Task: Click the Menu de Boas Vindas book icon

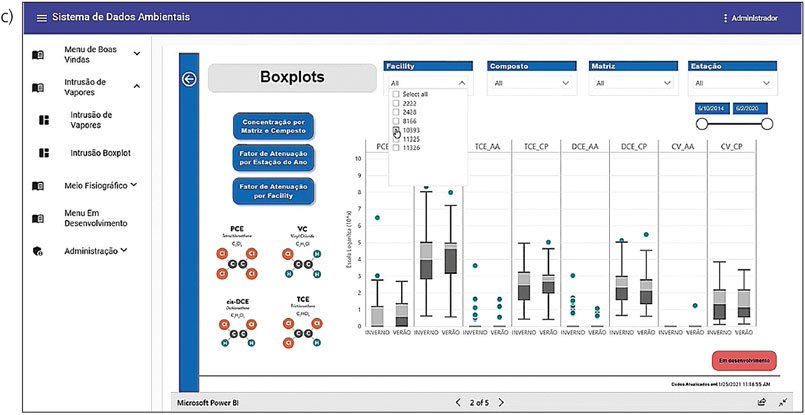Action: tap(37, 55)
